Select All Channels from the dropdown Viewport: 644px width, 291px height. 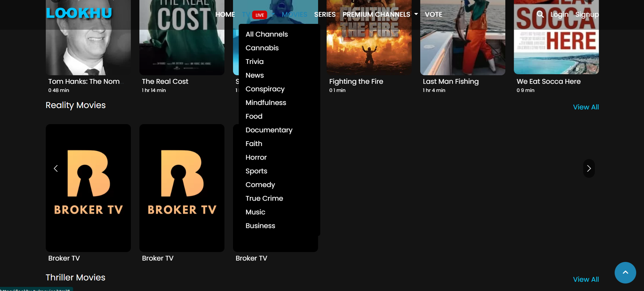coord(266,34)
